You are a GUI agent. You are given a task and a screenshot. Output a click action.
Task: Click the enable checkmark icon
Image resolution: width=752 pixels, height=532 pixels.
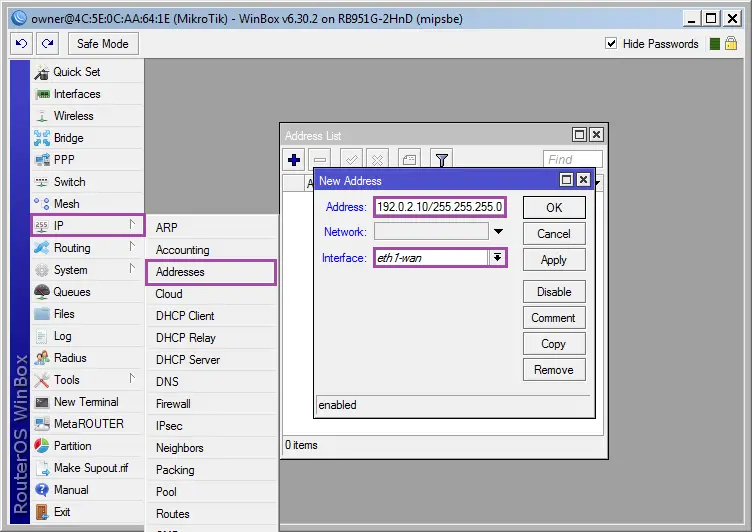click(x=351, y=159)
